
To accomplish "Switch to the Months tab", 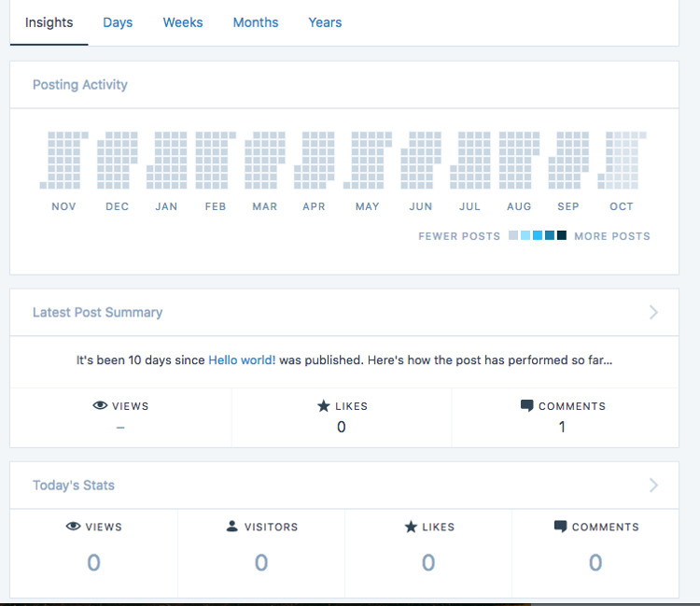I will pos(256,22).
